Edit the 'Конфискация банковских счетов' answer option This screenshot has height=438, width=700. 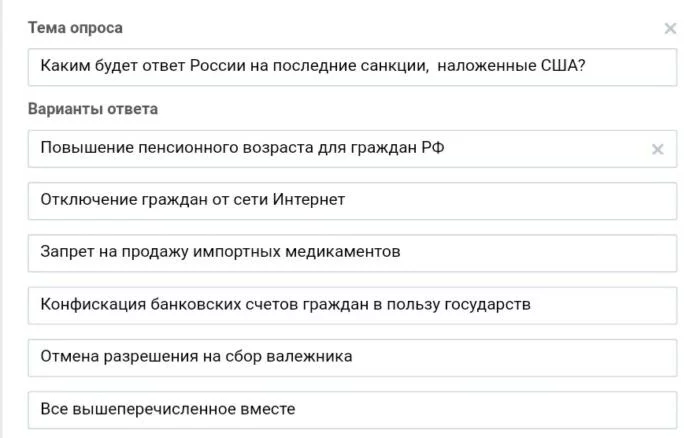pyautogui.click(x=352, y=305)
